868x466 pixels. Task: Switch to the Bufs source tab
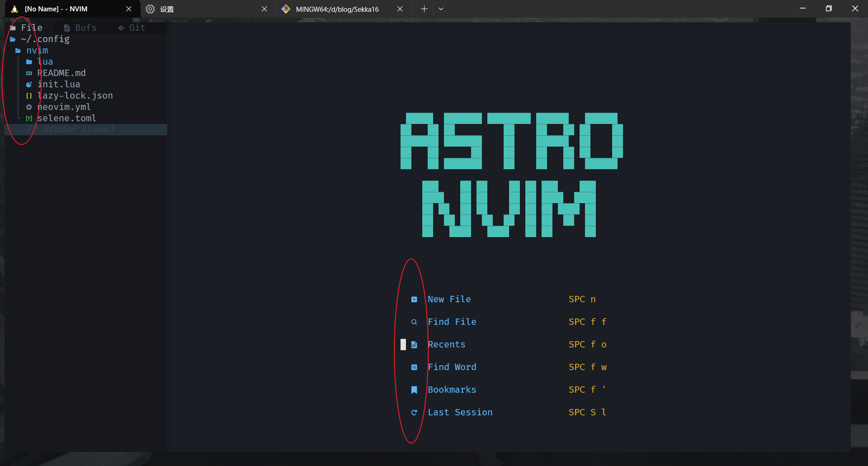(x=80, y=28)
